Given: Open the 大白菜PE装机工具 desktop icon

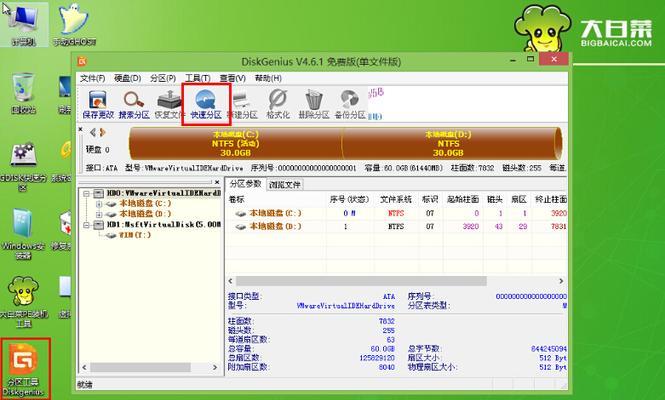Looking at the screenshot, I should click(23, 301).
